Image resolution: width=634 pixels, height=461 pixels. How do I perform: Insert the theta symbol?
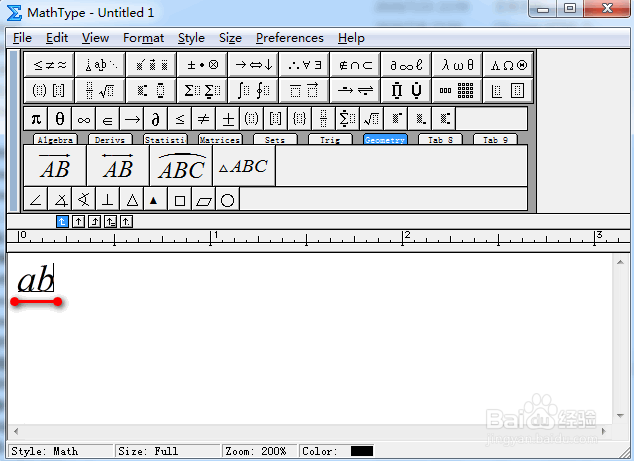60,119
